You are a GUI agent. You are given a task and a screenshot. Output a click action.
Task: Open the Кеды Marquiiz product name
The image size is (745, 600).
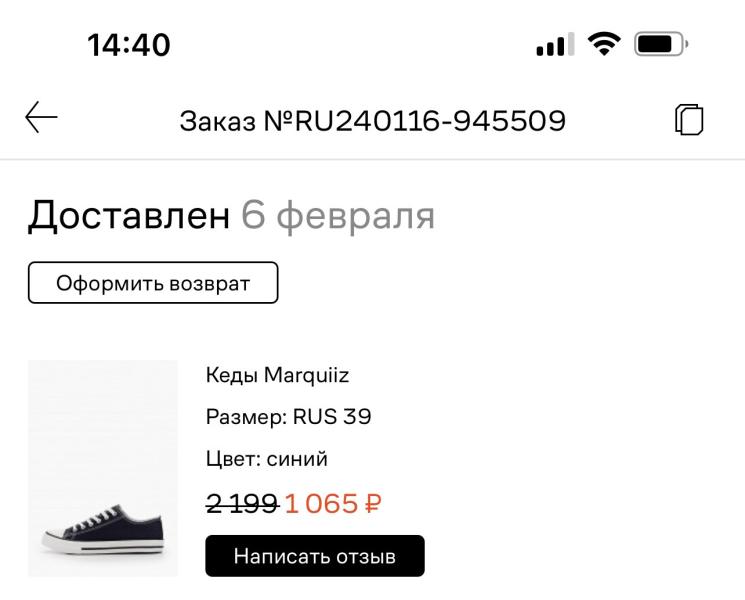pyautogui.click(x=277, y=376)
